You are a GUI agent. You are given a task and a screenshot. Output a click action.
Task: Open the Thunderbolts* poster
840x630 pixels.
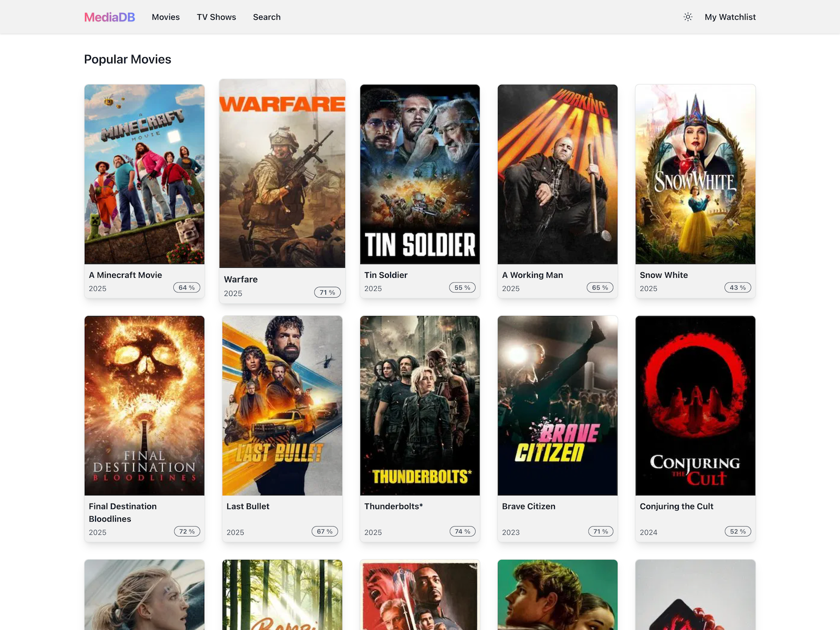point(420,405)
